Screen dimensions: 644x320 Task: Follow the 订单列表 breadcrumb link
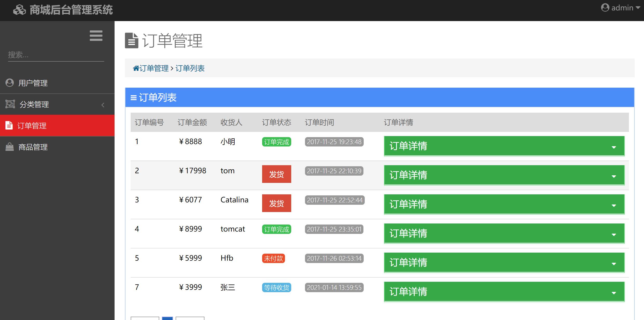(x=190, y=68)
